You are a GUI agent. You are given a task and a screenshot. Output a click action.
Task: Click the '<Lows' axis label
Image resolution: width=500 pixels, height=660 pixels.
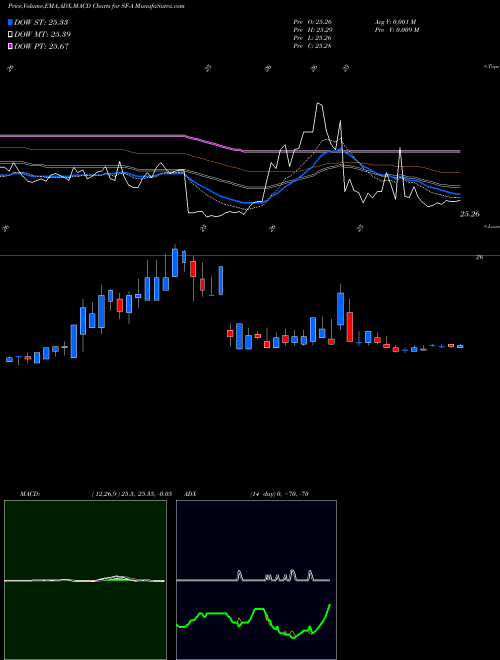coord(492,226)
